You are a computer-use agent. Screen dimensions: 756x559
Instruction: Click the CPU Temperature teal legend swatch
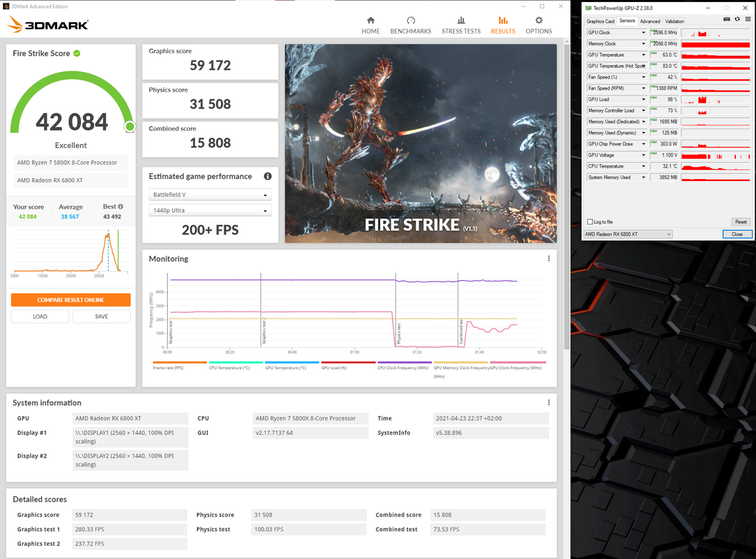pos(235,362)
